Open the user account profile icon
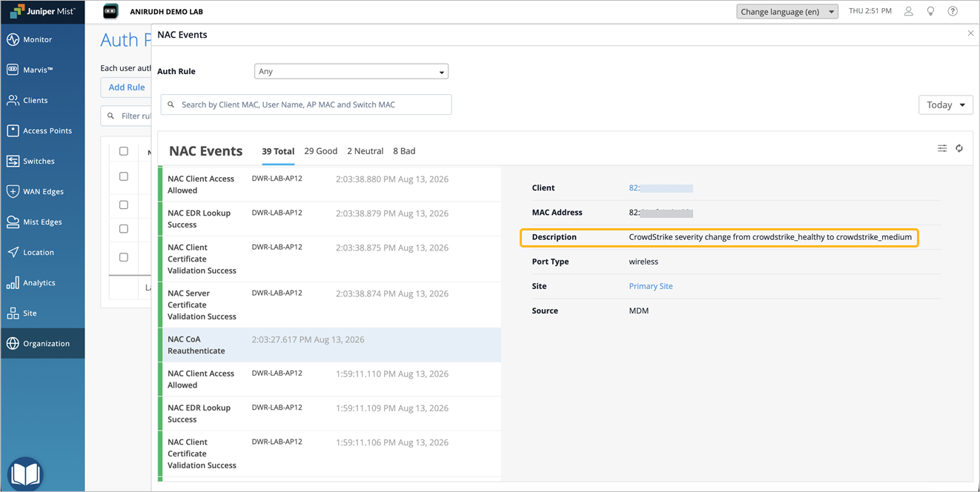Screen dimensions: 980x492 coord(908,11)
